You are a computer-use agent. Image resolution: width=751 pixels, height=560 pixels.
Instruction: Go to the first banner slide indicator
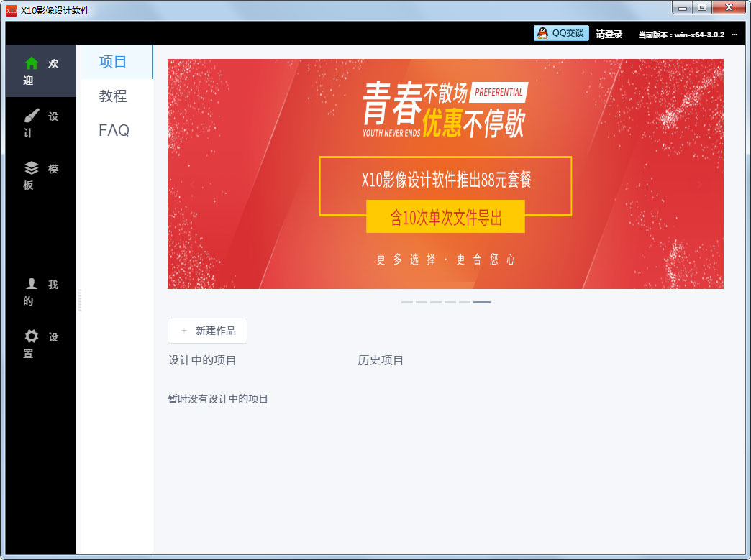407,303
